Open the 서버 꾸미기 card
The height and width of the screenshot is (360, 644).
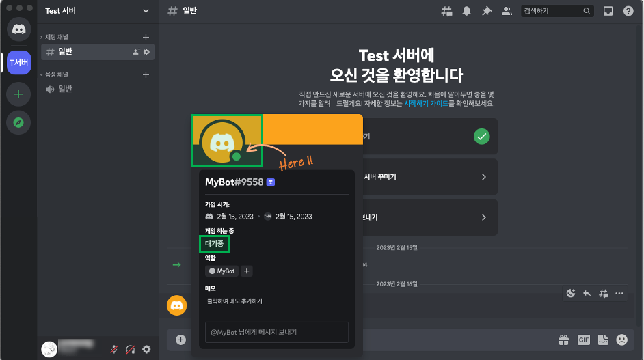(x=430, y=177)
